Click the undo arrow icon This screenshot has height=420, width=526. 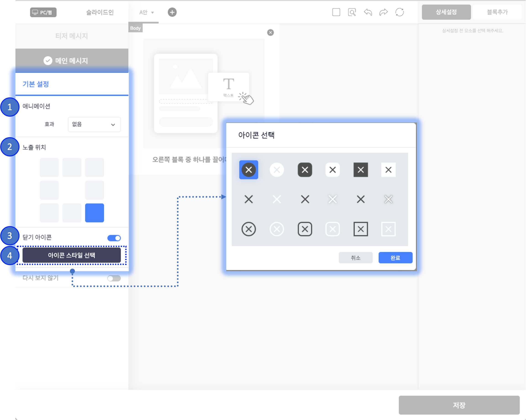(x=368, y=12)
